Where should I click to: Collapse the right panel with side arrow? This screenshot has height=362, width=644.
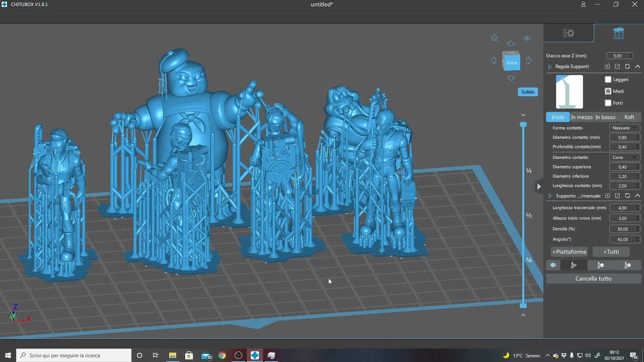[539, 187]
